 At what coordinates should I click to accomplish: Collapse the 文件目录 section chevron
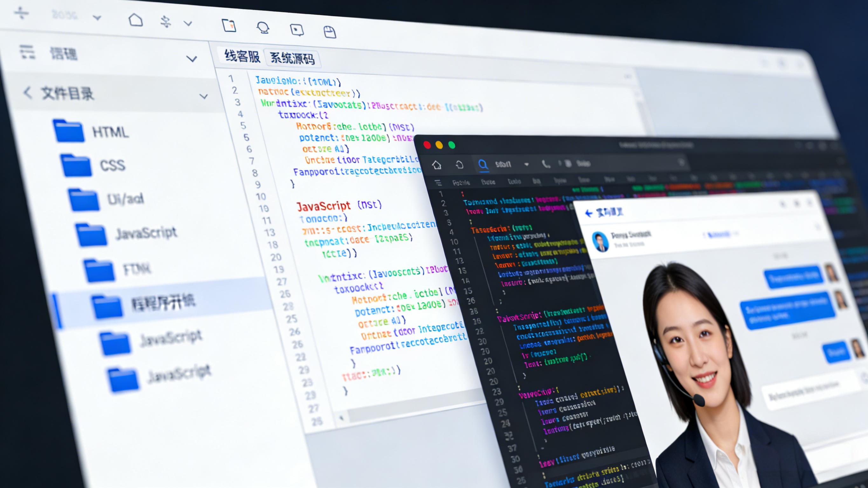point(203,96)
